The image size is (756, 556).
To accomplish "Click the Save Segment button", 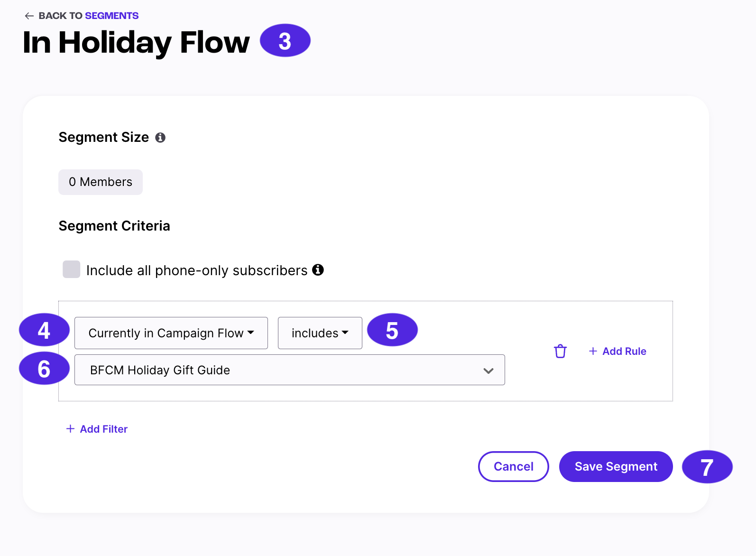I will pyautogui.click(x=615, y=466).
